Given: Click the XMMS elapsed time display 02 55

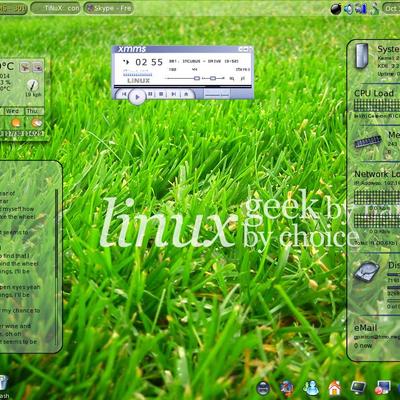Looking at the screenshot, I should click(x=149, y=62).
